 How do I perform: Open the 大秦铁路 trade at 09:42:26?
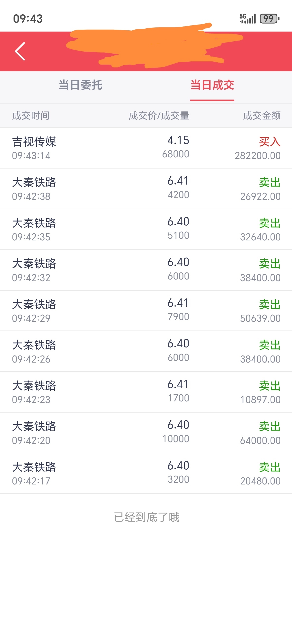pos(146,351)
